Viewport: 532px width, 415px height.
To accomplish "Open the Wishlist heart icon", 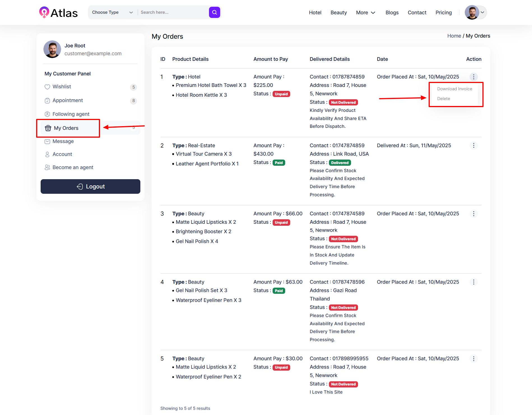I will tap(47, 87).
